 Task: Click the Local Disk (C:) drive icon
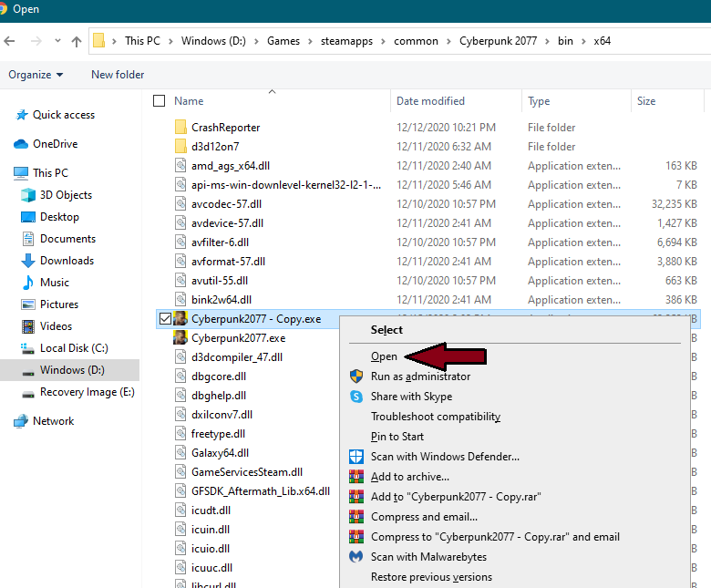(28, 348)
